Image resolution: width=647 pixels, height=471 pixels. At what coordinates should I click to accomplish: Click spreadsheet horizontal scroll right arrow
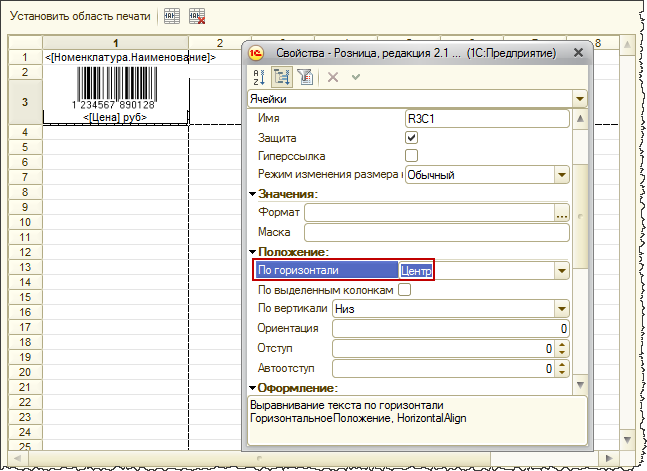pyautogui.click(x=609, y=458)
